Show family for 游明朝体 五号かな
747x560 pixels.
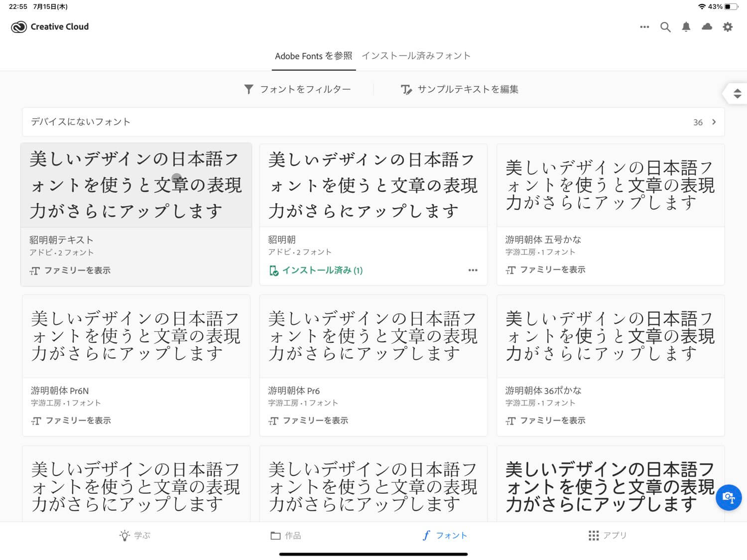click(x=545, y=270)
